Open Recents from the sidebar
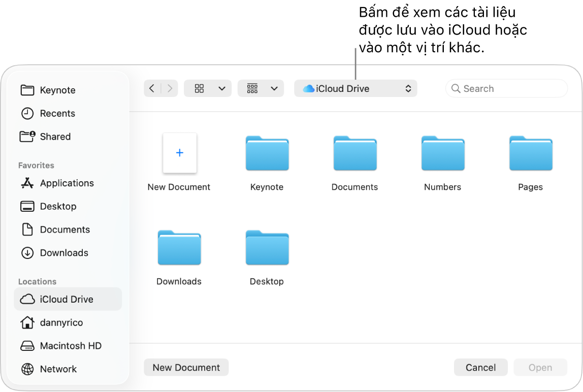The height and width of the screenshot is (392, 583). click(58, 113)
